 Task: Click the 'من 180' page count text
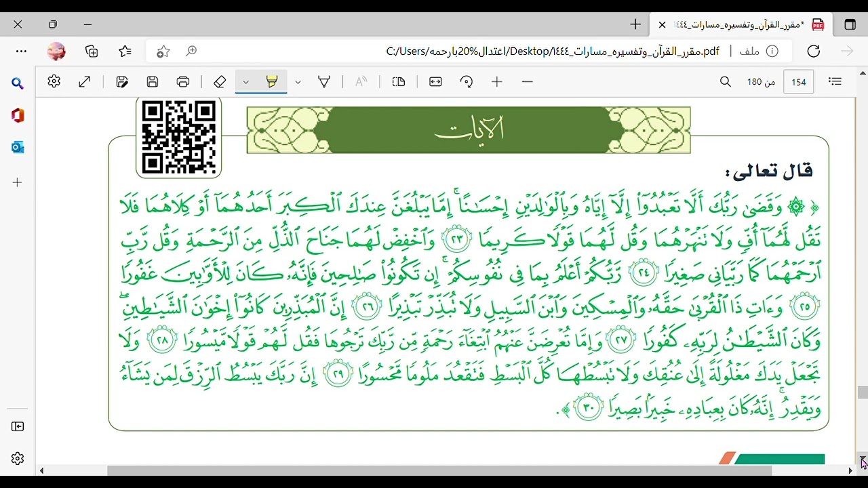click(x=762, y=82)
